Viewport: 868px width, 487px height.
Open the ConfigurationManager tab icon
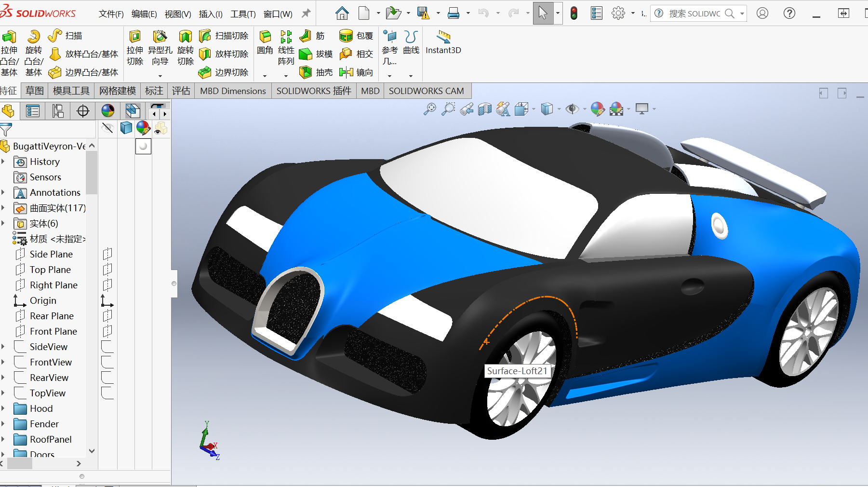tap(58, 111)
